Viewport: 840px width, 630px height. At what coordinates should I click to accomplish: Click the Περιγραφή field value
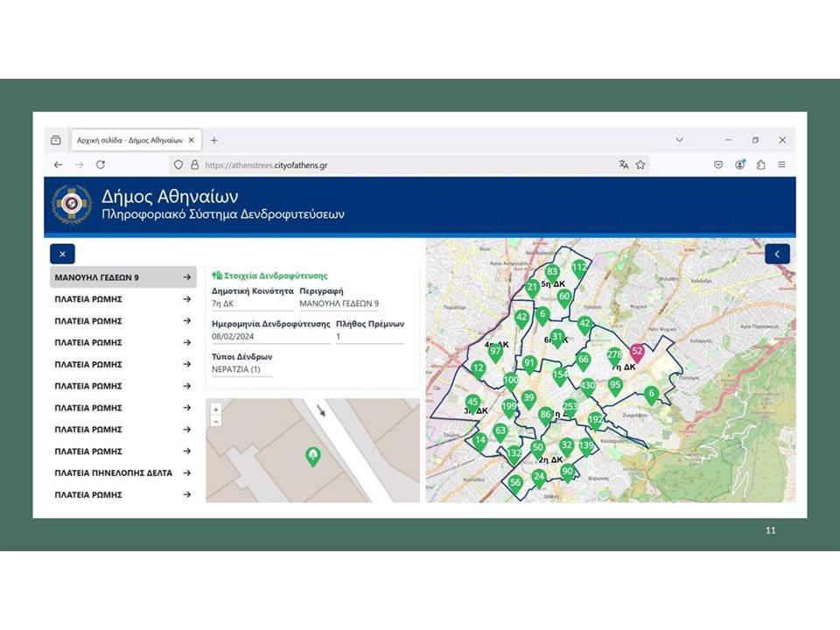pyautogui.click(x=339, y=304)
